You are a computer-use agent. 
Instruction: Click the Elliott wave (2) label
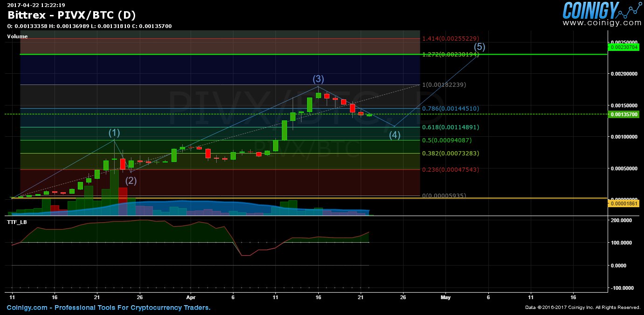(x=131, y=181)
